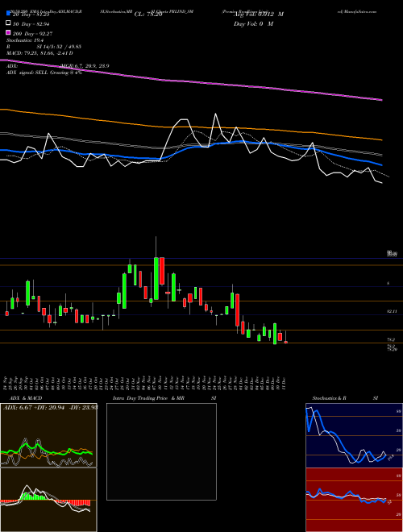
Task: Click the 'MACD: 79.23, 81.66, -2.41 D' line
Action: point(39,53)
